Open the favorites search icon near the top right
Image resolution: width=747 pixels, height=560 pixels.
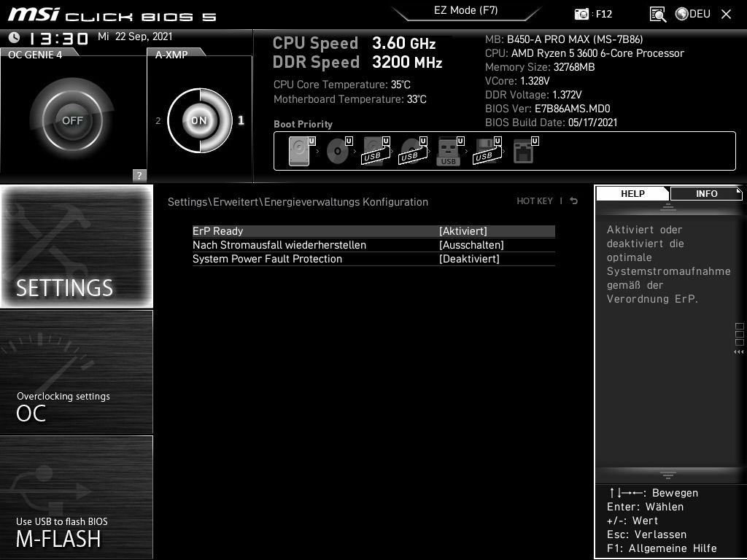point(657,14)
